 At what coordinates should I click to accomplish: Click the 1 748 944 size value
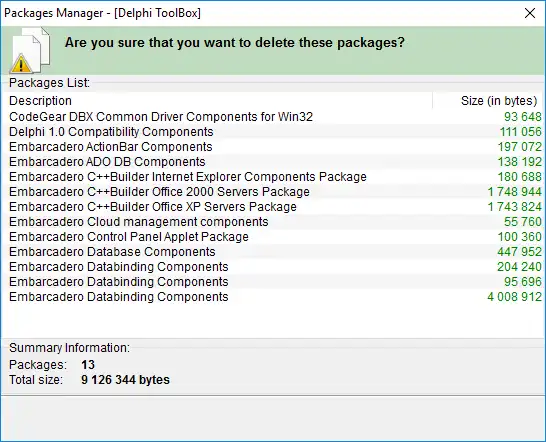click(515, 192)
